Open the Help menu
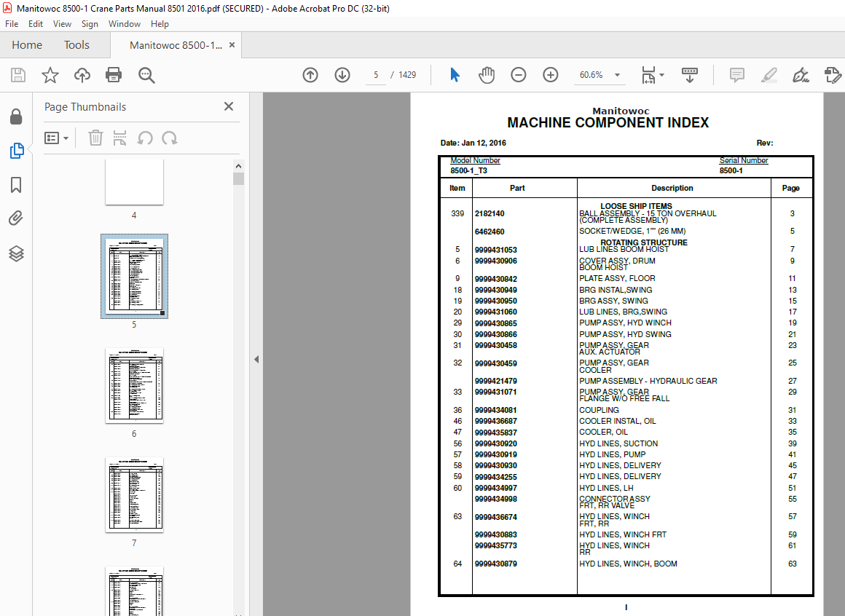Screen dimensions: 845x616 point(160,24)
